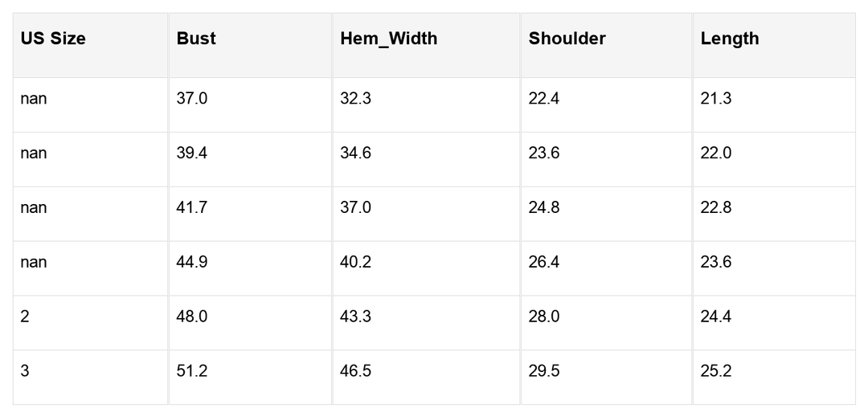Click the Shoulder value 22.4
868x417 pixels.
(x=544, y=99)
